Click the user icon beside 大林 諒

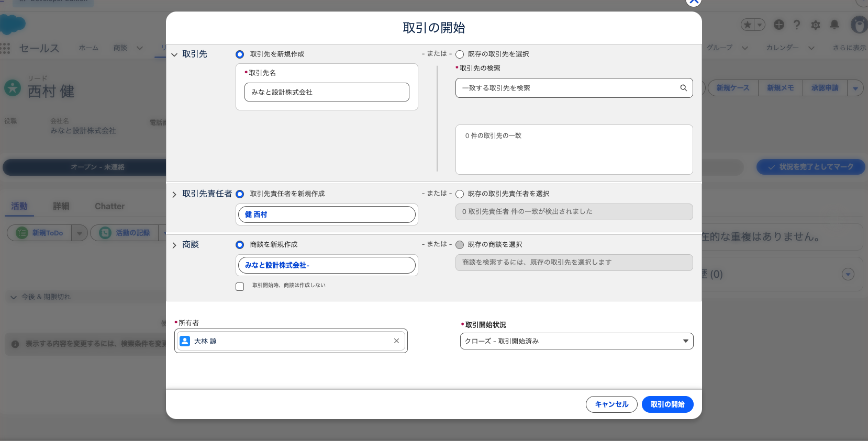tap(185, 341)
